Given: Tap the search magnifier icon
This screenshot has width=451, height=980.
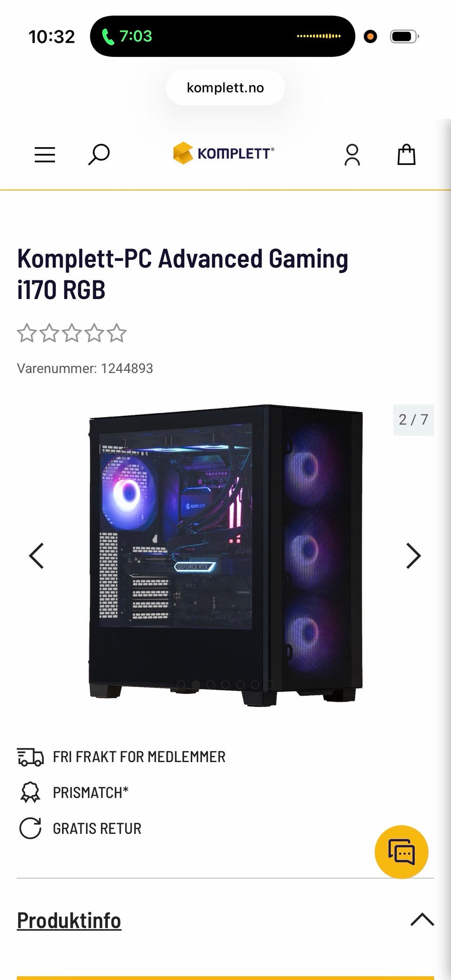Looking at the screenshot, I should (99, 154).
